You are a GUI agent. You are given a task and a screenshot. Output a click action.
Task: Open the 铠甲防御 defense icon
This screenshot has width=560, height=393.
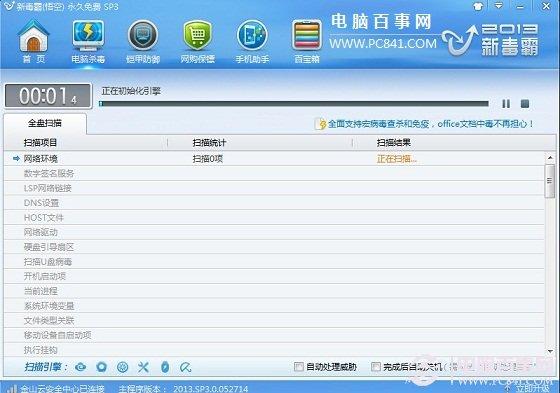pyautogui.click(x=143, y=41)
